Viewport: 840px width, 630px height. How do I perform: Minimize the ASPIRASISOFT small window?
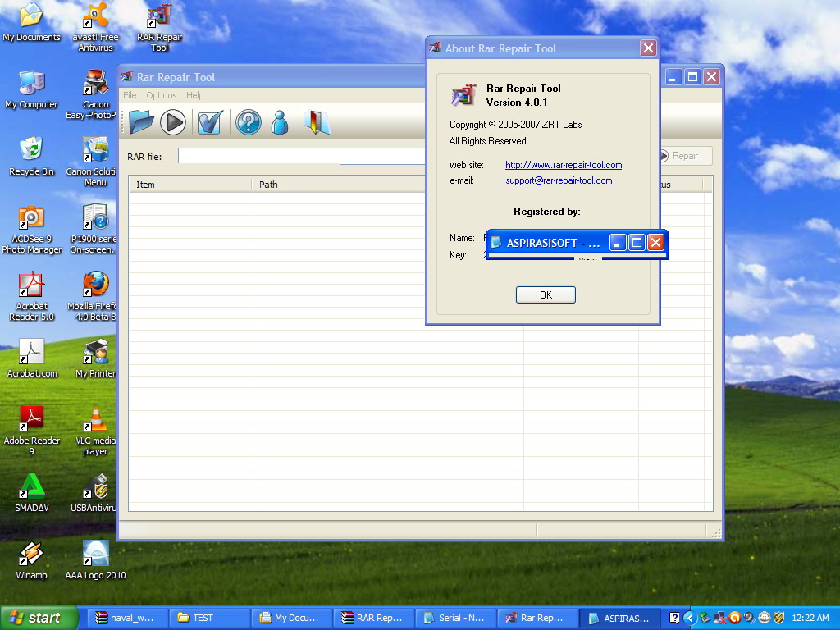[618, 243]
